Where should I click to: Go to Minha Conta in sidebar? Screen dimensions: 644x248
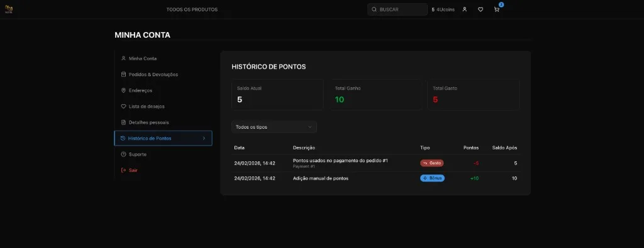tap(163, 58)
